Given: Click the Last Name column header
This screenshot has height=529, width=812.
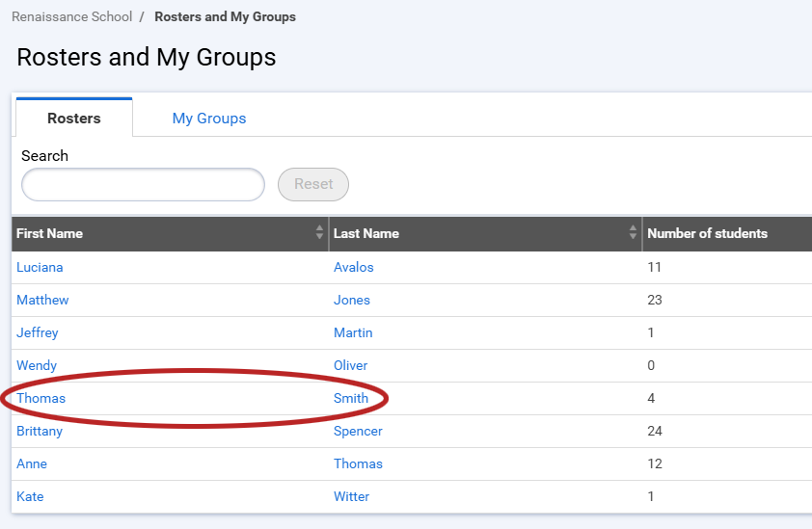Looking at the screenshot, I should pos(486,233).
